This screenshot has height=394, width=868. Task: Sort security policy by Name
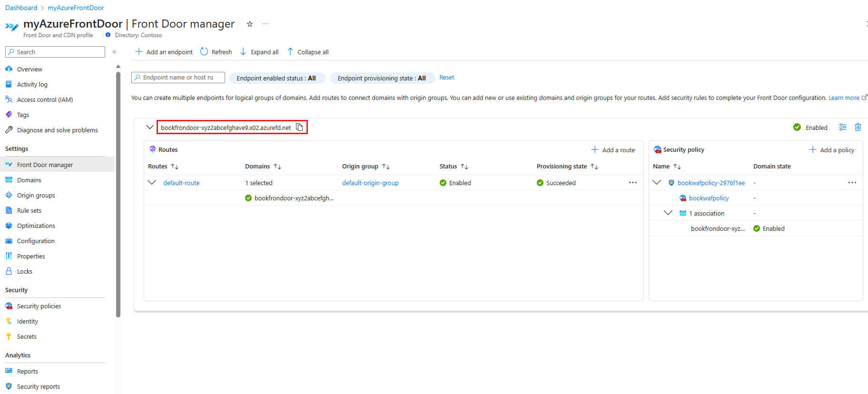[x=677, y=167]
